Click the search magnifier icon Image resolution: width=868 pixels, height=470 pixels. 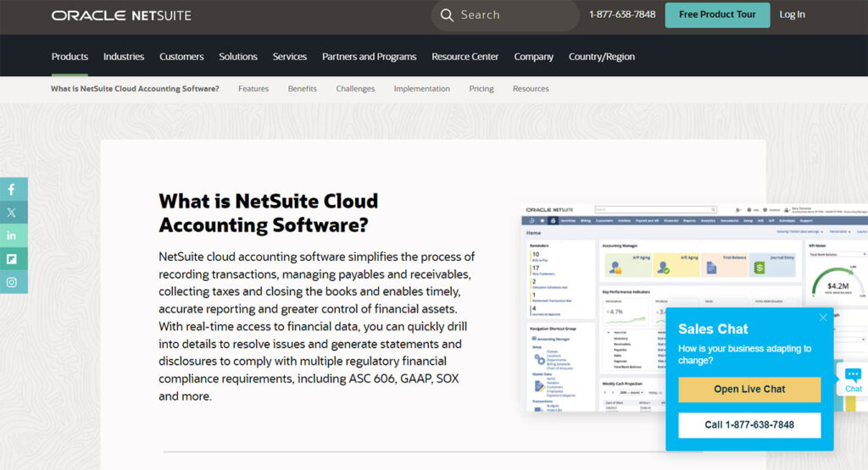click(x=447, y=15)
